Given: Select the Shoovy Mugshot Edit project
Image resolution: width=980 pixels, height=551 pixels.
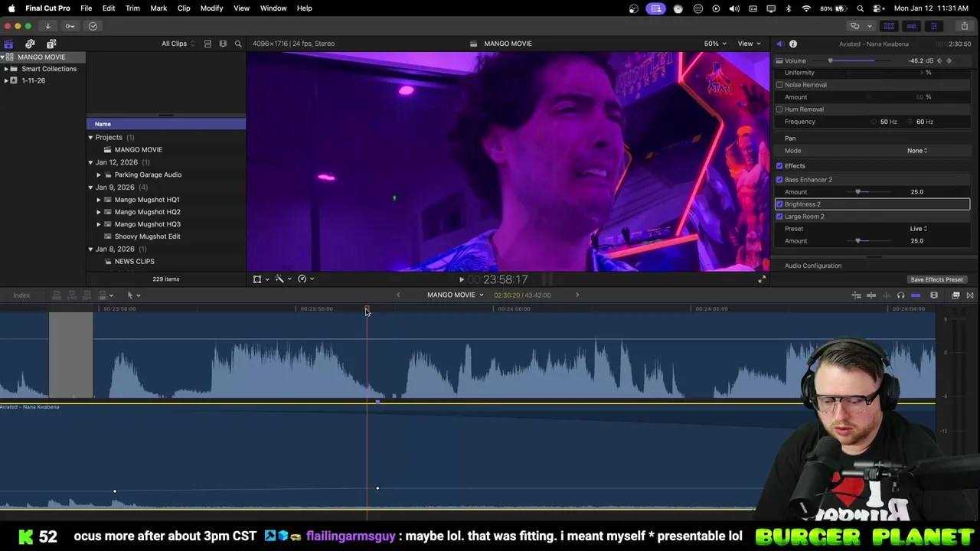Looking at the screenshot, I should click(x=147, y=236).
